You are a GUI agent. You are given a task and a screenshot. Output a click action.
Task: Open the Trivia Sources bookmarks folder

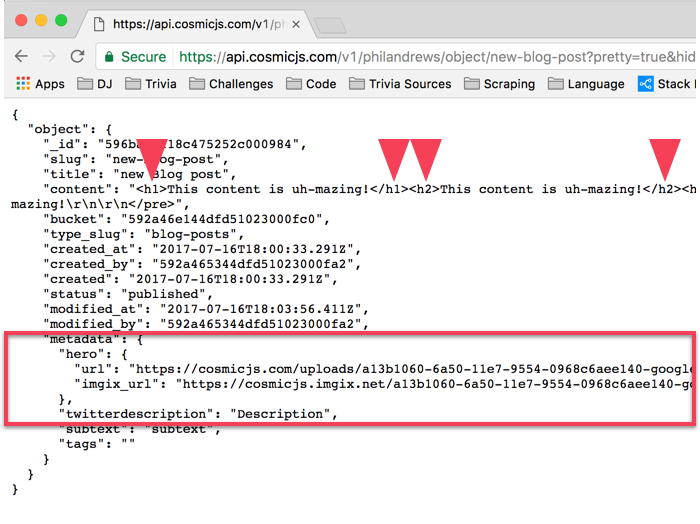coord(400,84)
